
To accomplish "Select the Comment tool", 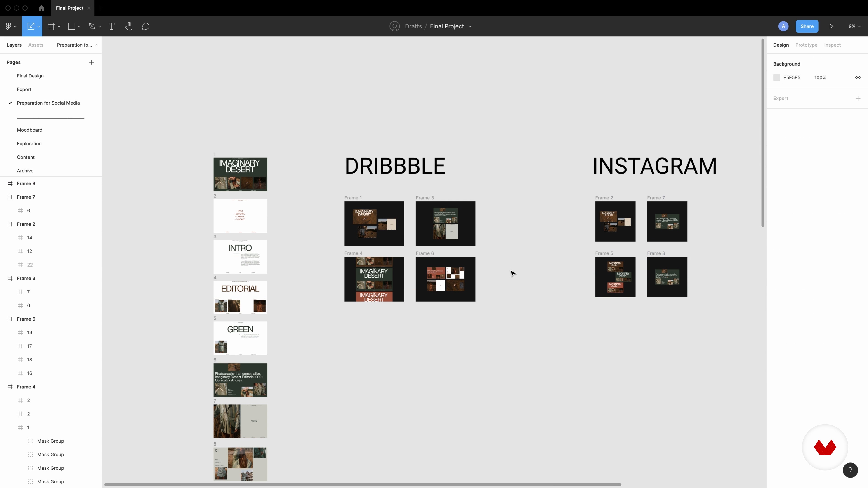I will pyautogui.click(x=146, y=26).
